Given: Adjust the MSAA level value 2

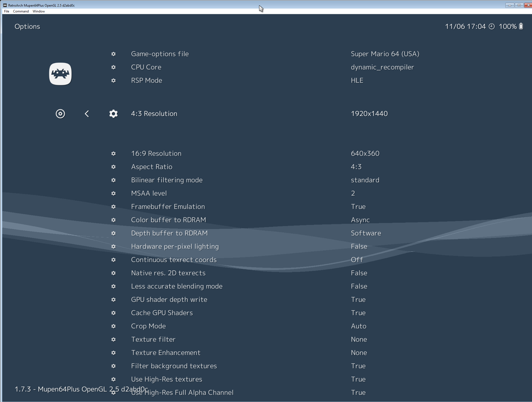Looking at the screenshot, I should 353,193.
